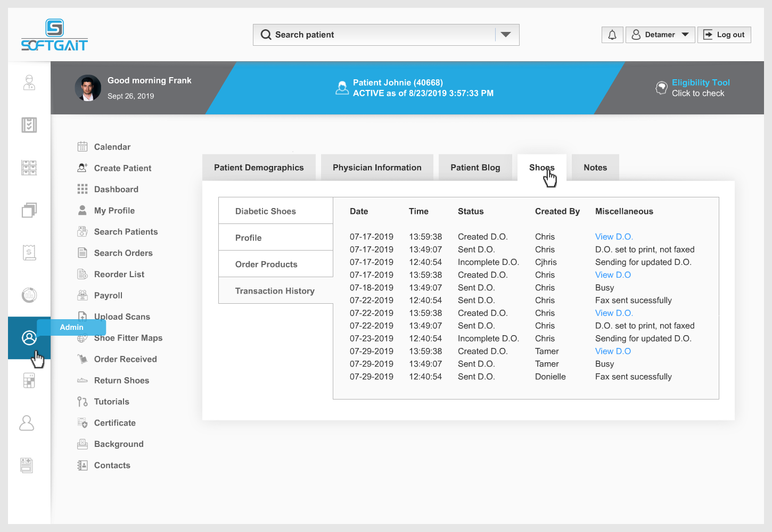The height and width of the screenshot is (532, 772).
Task: Select Transaction History in side panel
Action: pos(275,291)
